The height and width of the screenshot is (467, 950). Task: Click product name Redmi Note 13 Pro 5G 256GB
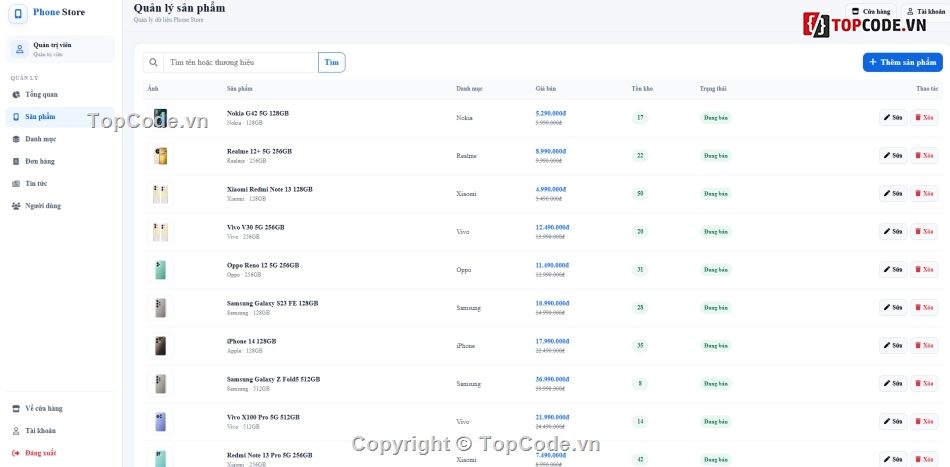point(270,455)
